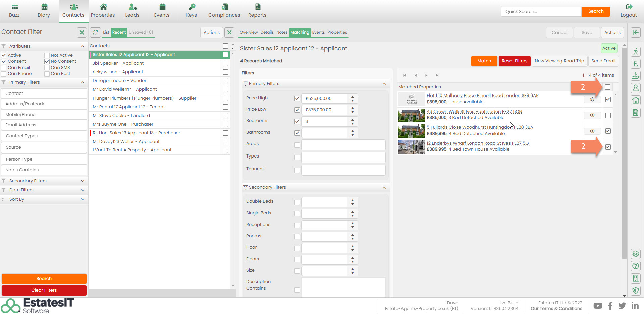644x314 pixels.
Task: Open the Keys section icon
Action: (191, 7)
